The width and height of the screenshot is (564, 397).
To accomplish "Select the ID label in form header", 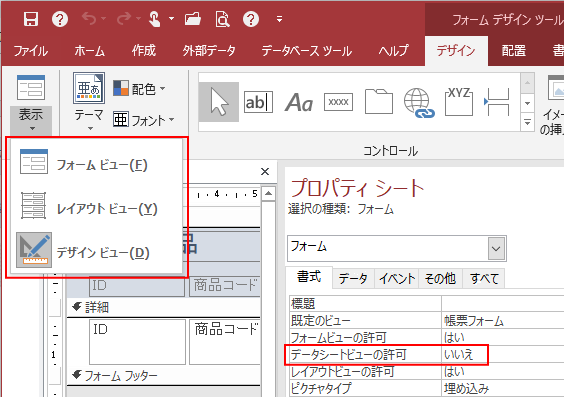I will coord(137,286).
